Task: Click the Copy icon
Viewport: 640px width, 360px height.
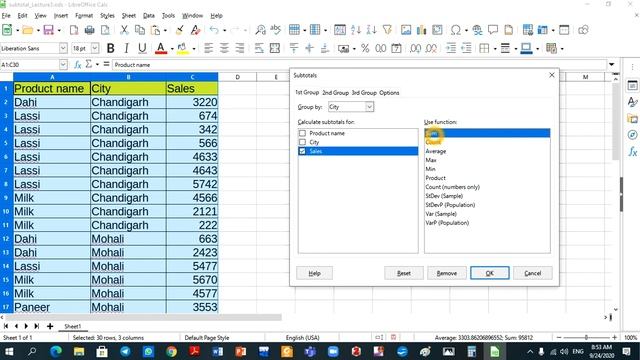Action: point(140,30)
